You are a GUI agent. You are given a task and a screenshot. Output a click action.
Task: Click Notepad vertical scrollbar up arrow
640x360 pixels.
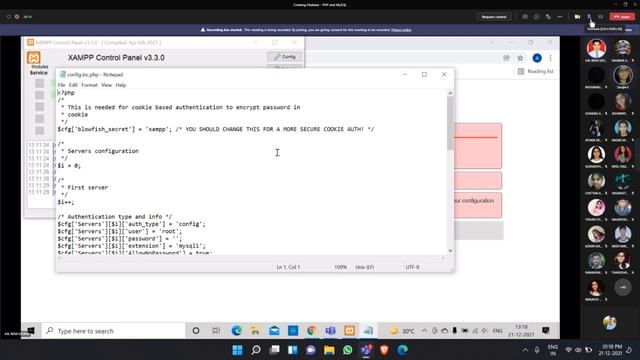[450, 93]
